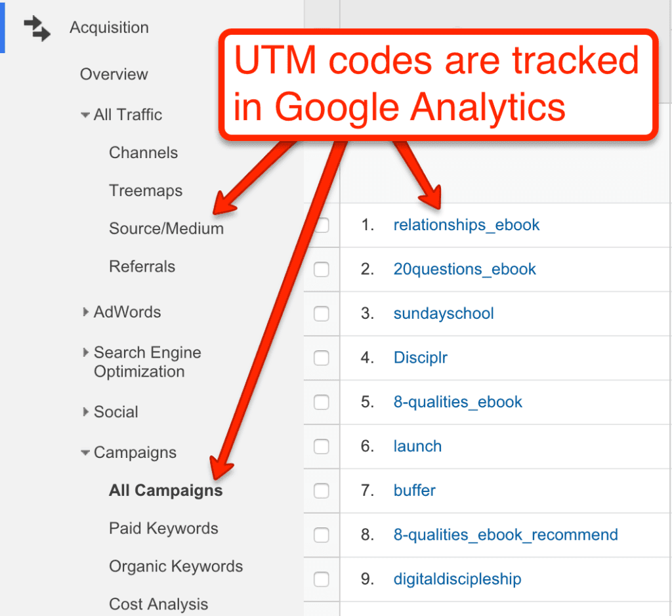672x616 pixels.
Task: Expand the Search Engine Optimization section
Action: [86, 353]
